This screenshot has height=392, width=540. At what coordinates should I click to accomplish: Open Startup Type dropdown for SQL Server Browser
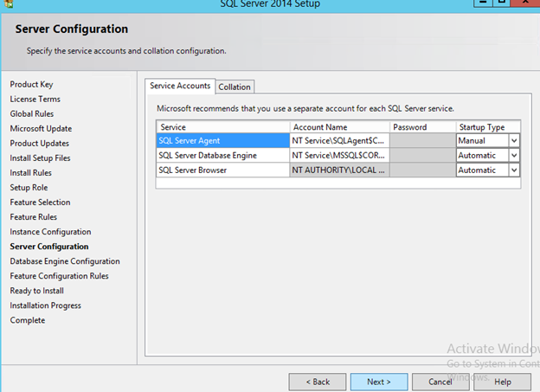pos(514,170)
